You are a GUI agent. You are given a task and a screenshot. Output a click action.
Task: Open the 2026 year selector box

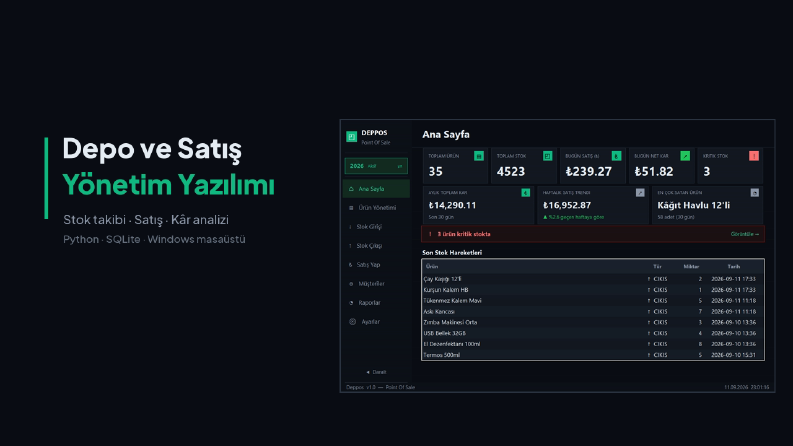pos(376,166)
